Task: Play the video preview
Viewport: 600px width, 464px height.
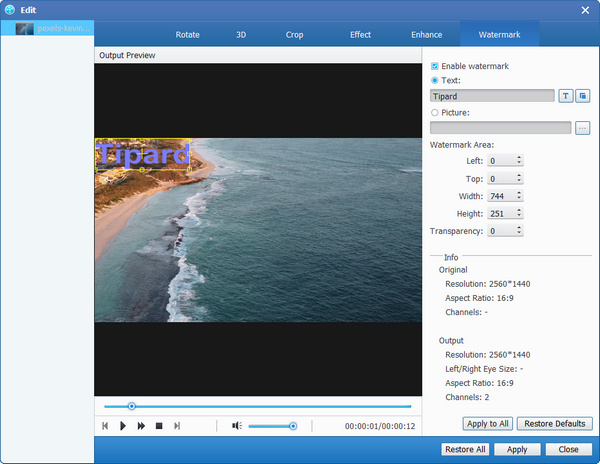Action: click(123, 426)
